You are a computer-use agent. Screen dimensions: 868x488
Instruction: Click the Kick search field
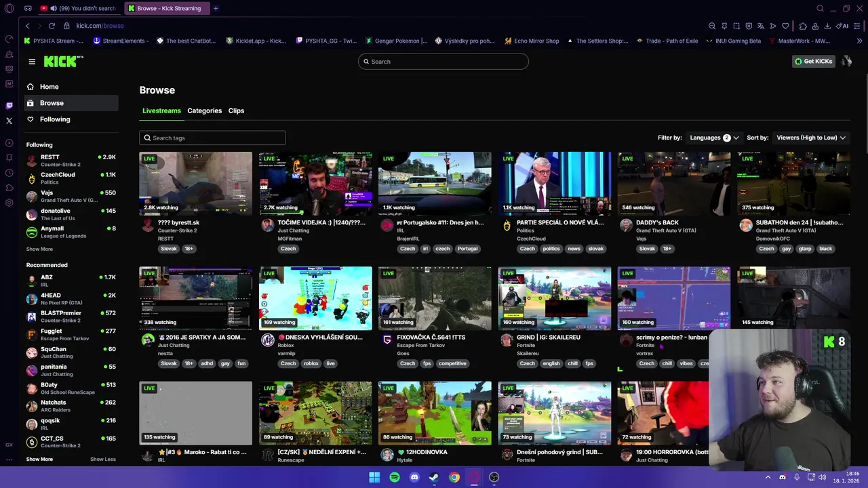point(443,62)
